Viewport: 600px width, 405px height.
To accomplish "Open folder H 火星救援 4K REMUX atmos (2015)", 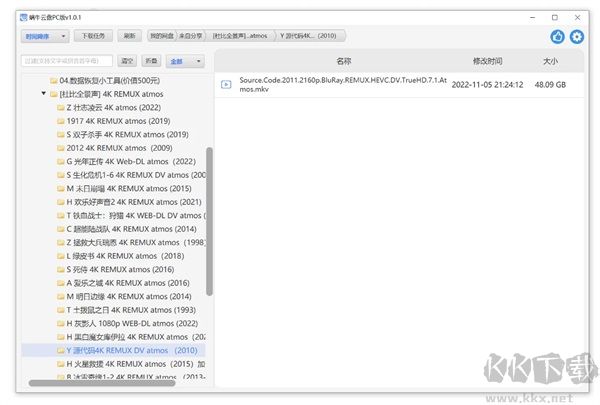I will pyautogui.click(x=136, y=364).
